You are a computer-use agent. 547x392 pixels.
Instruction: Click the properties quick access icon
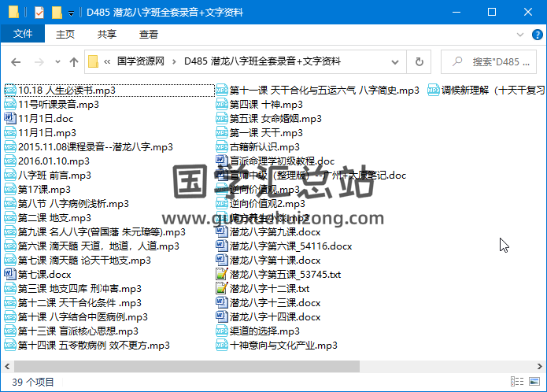[39, 13]
